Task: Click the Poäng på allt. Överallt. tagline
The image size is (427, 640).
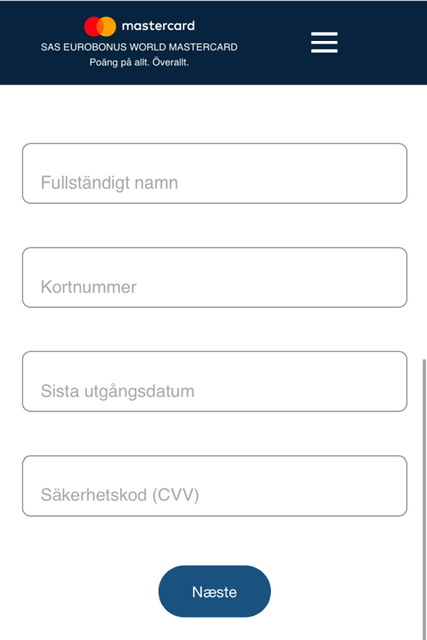Action: click(x=139, y=62)
